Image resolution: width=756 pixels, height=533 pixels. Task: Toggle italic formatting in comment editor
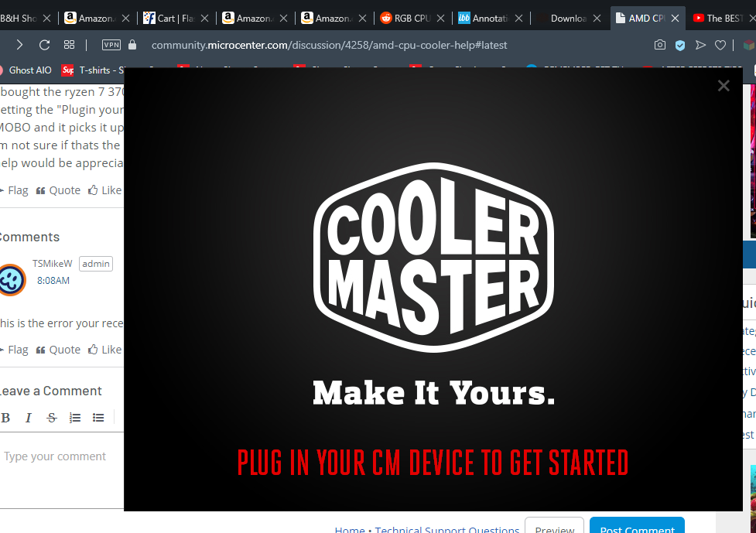tap(29, 418)
